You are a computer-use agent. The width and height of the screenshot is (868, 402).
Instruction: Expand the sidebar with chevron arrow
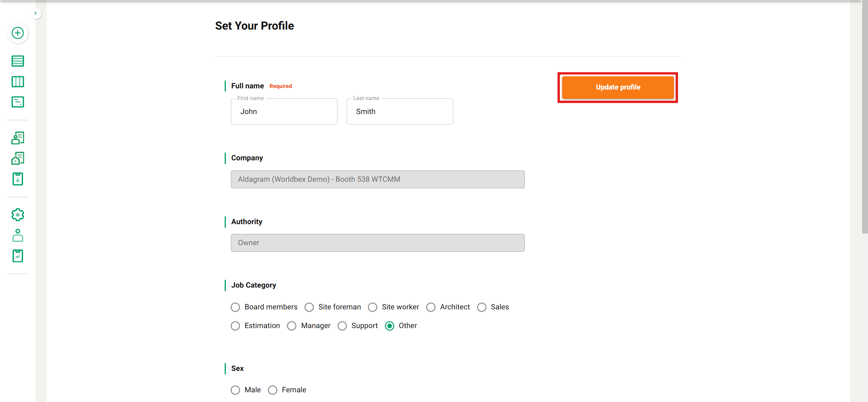point(35,13)
